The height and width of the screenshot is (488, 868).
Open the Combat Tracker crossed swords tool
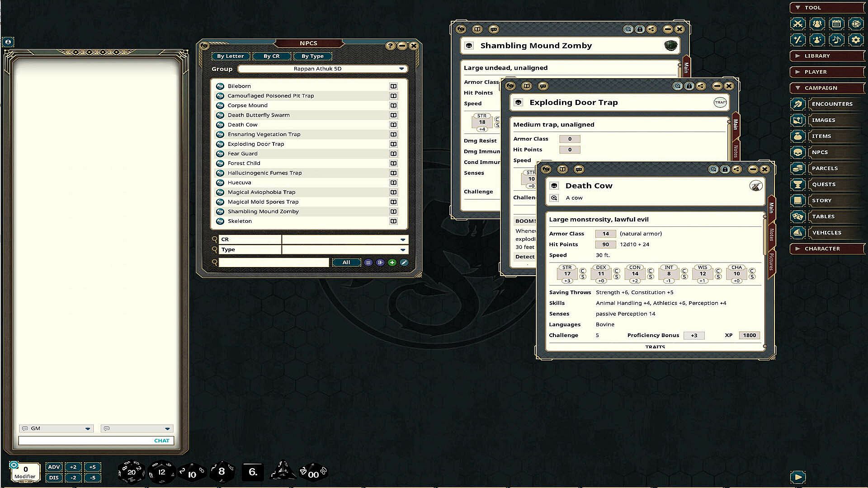(x=798, y=24)
